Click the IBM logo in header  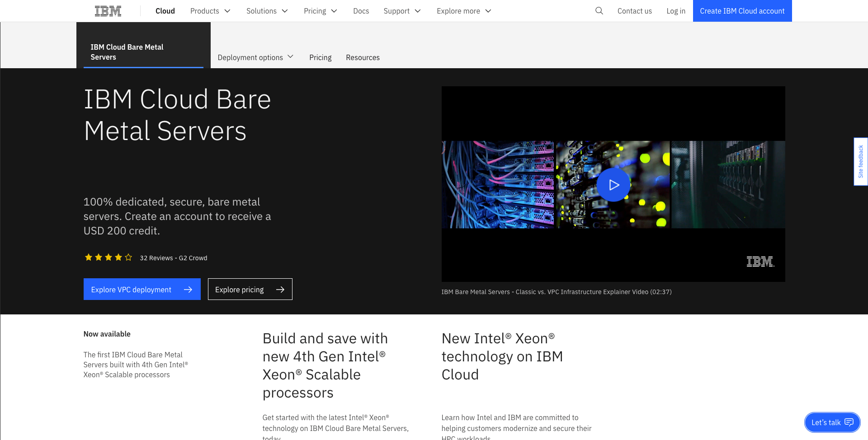tap(108, 11)
